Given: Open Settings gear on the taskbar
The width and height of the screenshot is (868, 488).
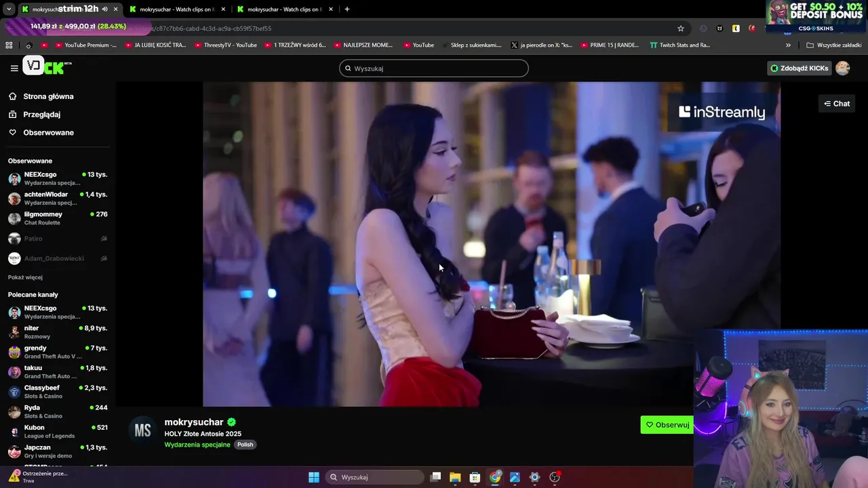Looking at the screenshot, I should tap(534, 477).
